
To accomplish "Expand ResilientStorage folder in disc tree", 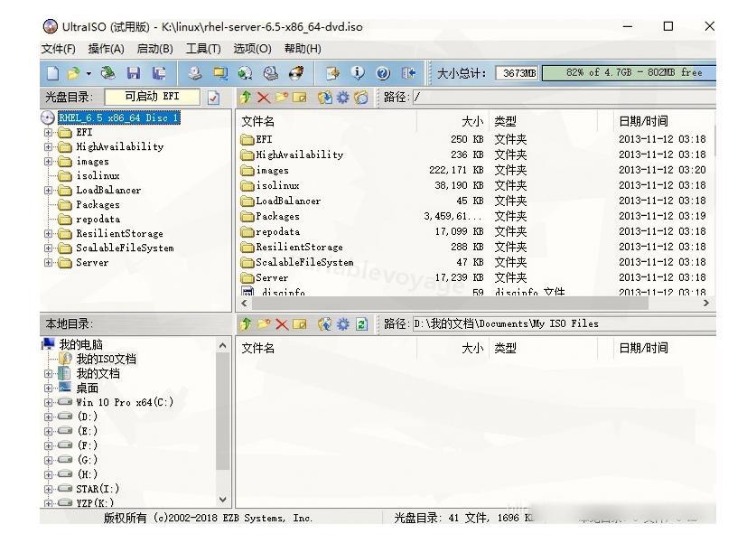I will click(48, 234).
